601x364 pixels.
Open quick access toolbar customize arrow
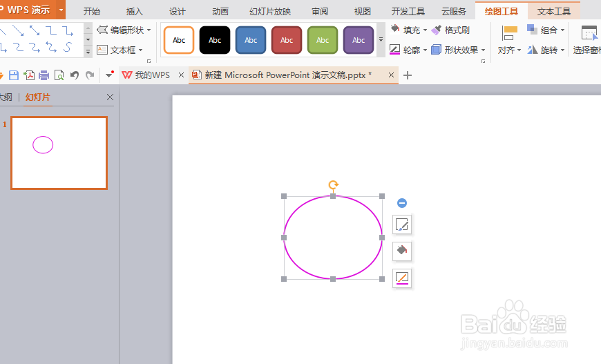click(x=110, y=75)
